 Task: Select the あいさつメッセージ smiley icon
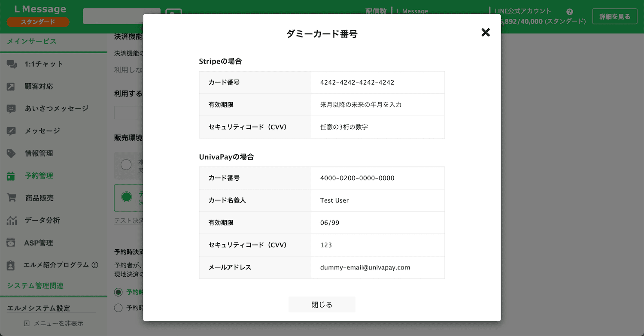pos(11,109)
